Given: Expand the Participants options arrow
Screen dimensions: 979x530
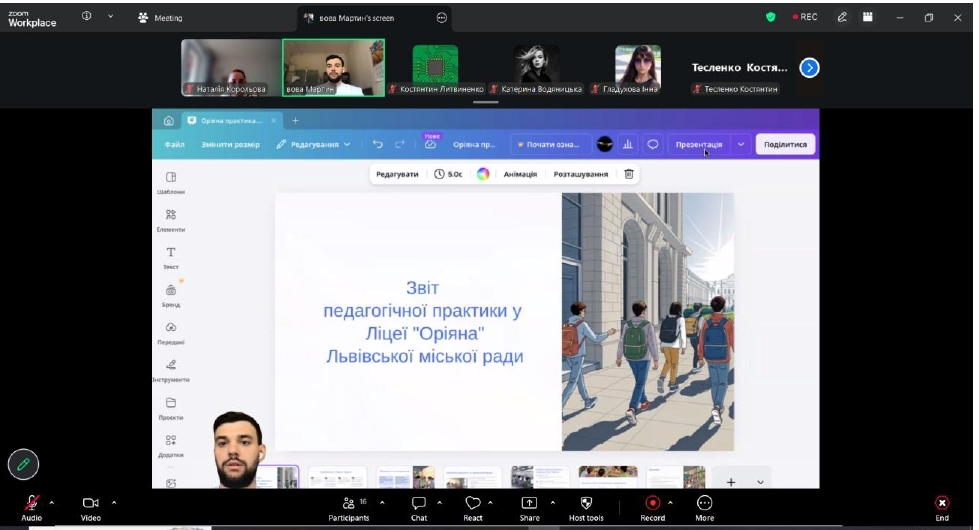Looking at the screenshot, I should 382,503.
